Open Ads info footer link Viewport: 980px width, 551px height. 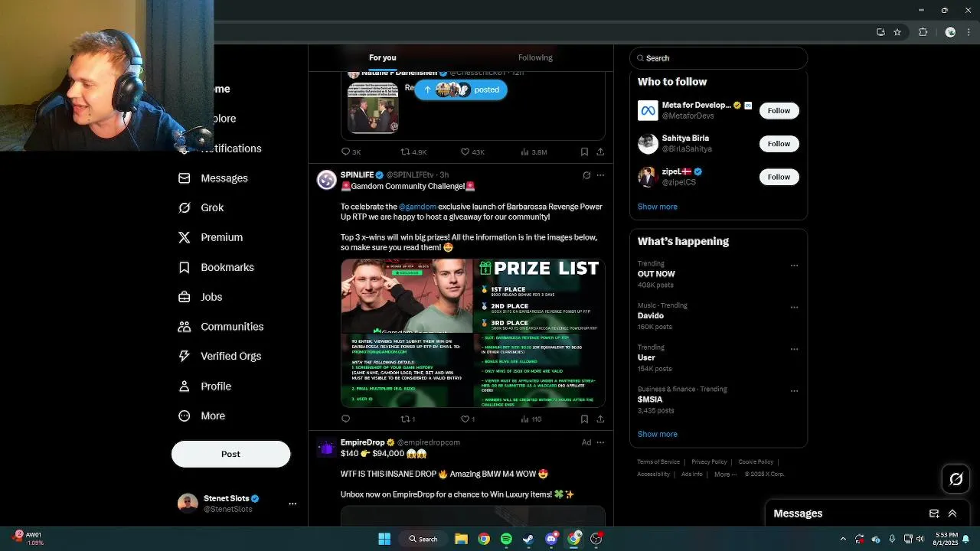coord(691,474)
